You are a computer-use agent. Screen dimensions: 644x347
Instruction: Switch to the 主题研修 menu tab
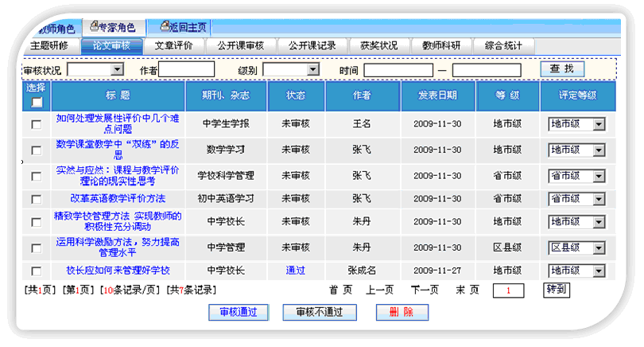point(50,45)
